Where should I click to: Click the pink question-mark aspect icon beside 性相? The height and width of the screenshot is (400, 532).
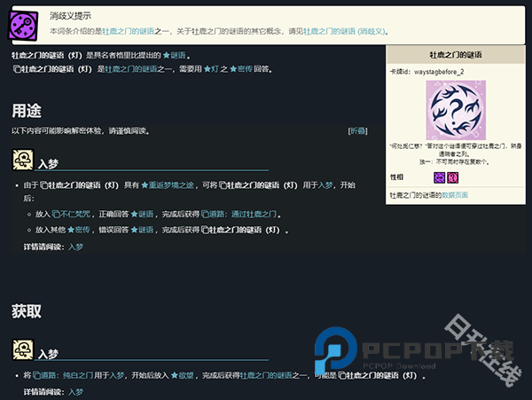452,177
